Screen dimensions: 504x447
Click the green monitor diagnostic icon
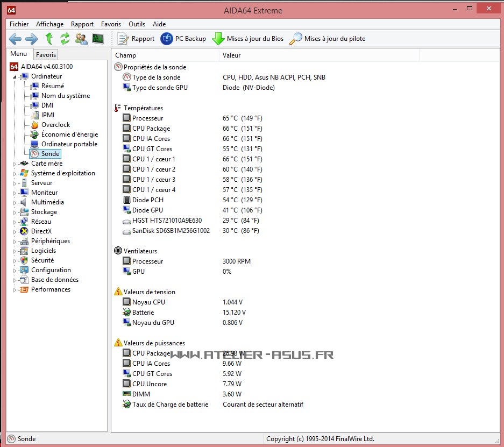click(98, 39)
